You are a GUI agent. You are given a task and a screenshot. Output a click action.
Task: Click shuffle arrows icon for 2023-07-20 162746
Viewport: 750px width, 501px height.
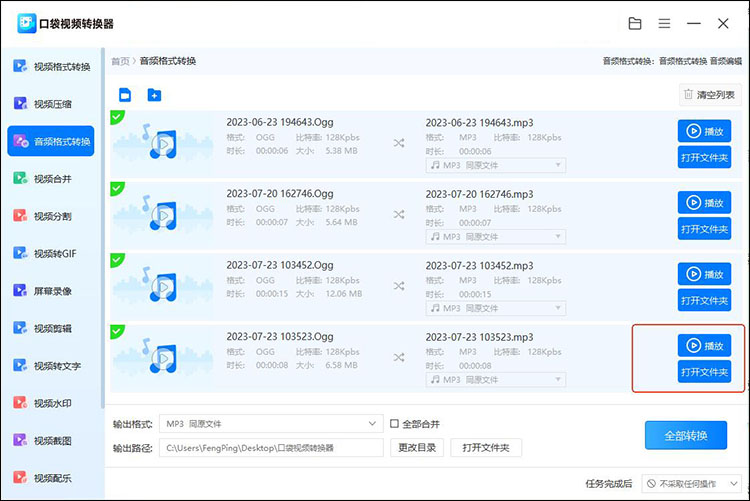pos(399,214)
